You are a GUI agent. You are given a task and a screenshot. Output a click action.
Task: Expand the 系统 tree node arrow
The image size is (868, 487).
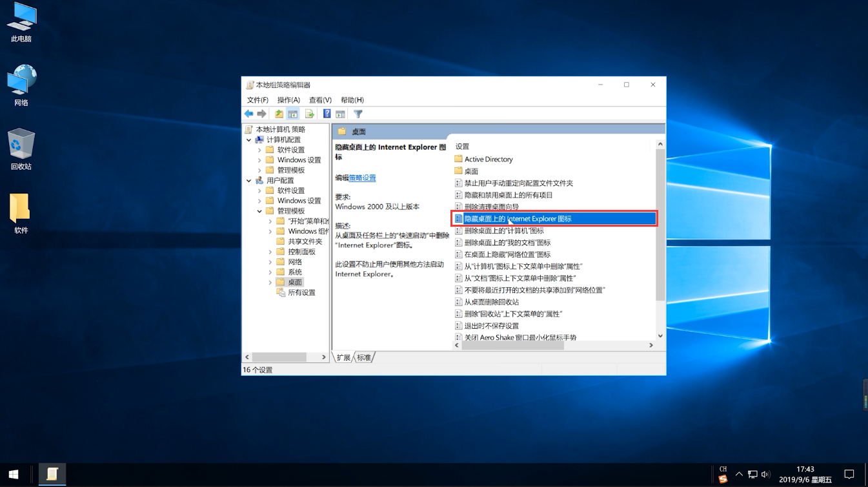[x=270, y=272]
